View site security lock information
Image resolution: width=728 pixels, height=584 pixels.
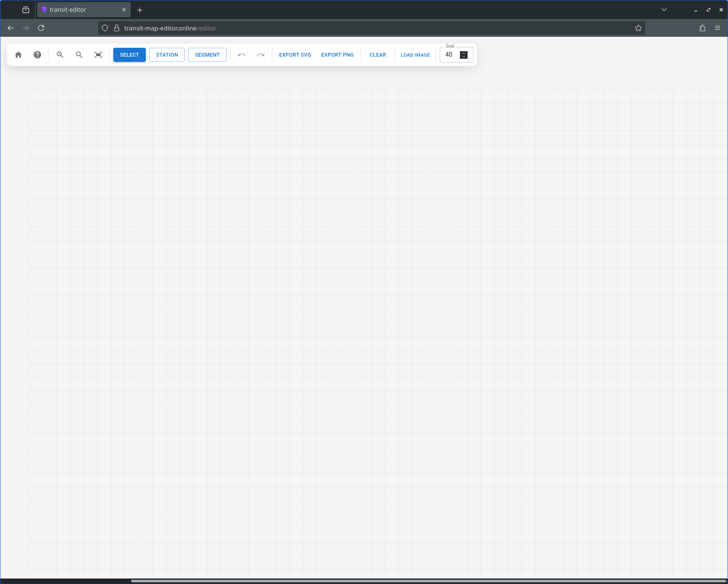(x=117, y=28)
